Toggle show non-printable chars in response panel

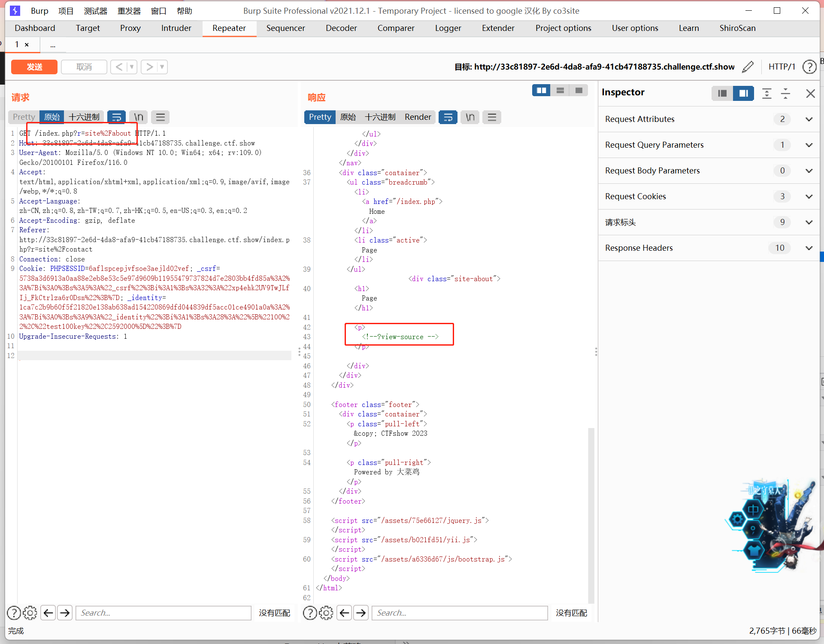pos(470,117)
